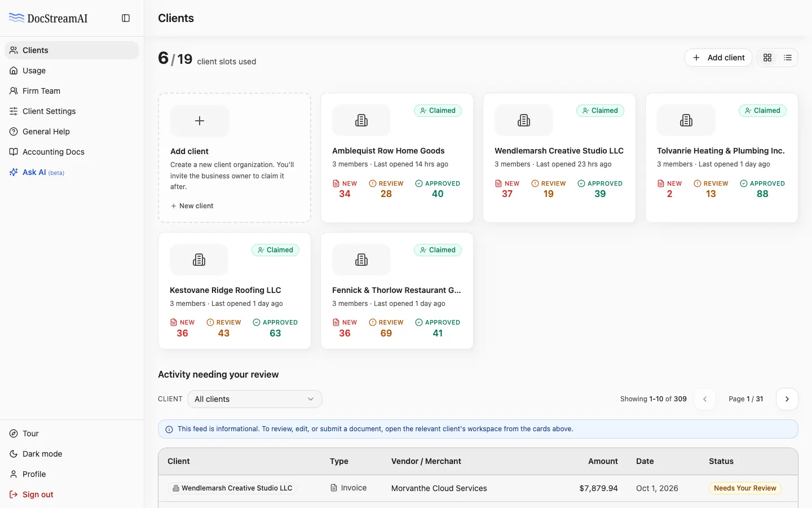Open Amblequist Row Home Goods building icon

(x=361, y=120)
